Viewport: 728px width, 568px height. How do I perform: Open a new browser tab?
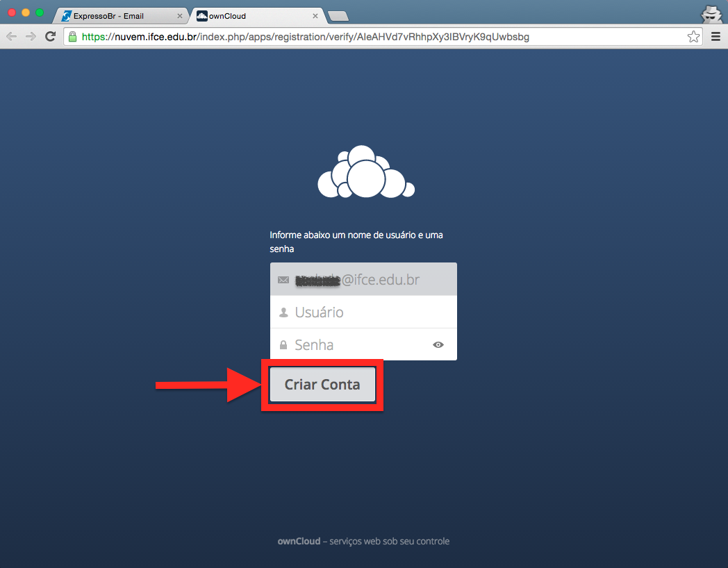(x=338, y=16)
